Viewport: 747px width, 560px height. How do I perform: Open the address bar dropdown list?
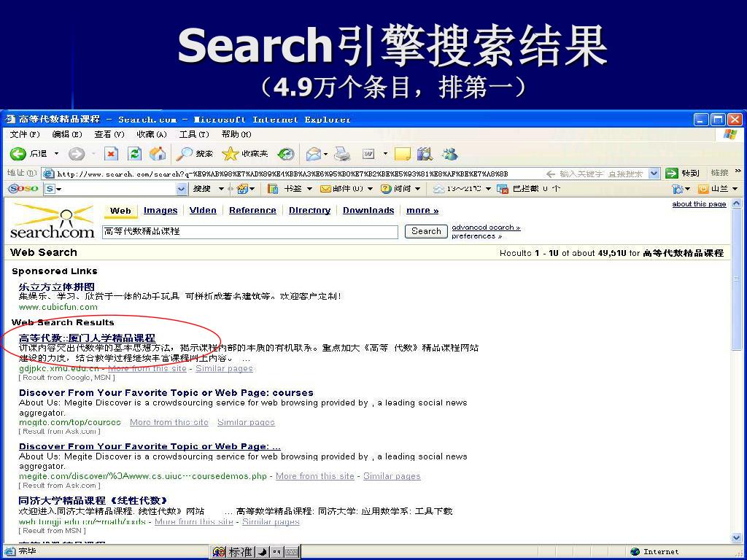point(654,174)
